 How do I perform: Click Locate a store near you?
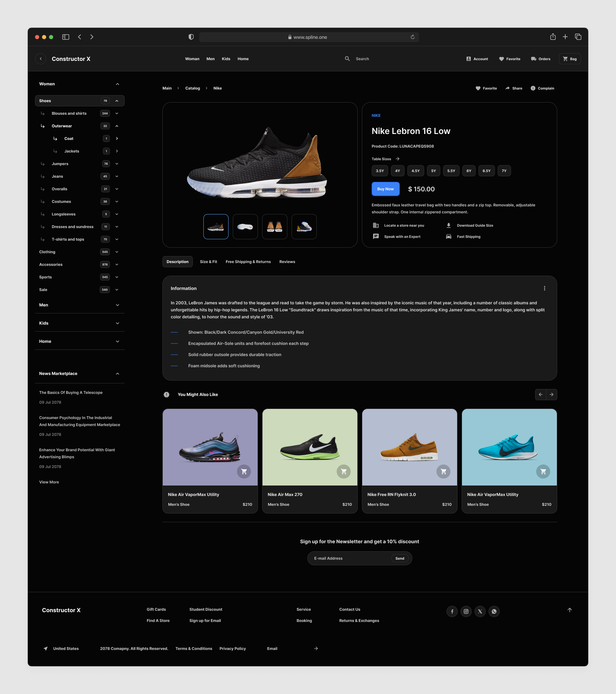(x=399, y=225)
